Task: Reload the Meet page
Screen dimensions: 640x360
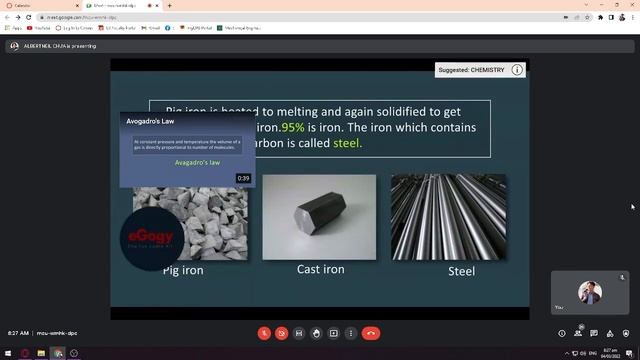Action: [x=29, y=18]
